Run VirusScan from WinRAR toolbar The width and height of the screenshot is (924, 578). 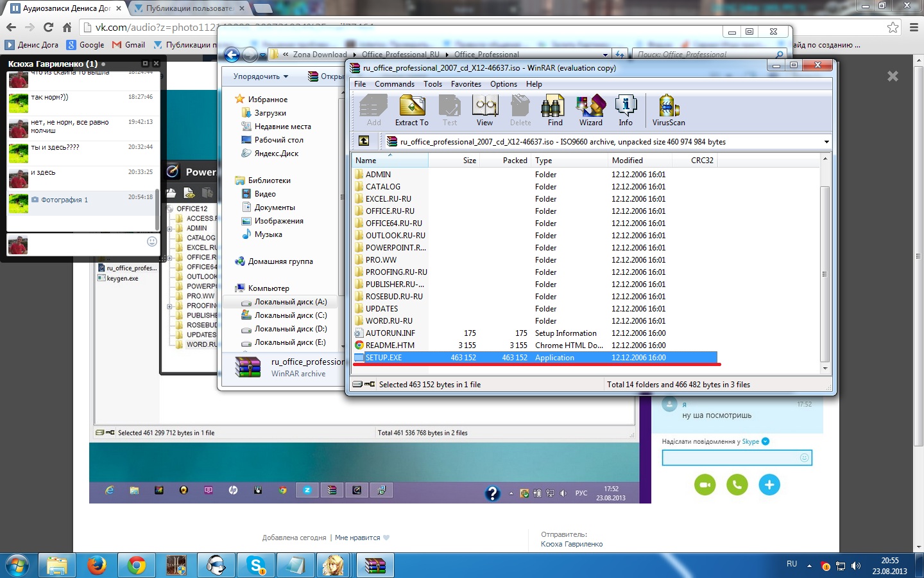(x=669, y=110)
